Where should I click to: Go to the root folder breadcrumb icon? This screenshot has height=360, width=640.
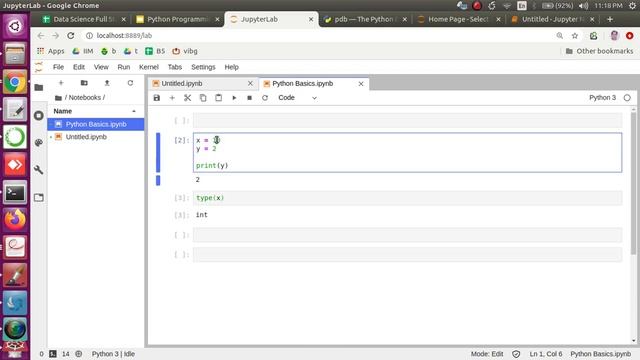click(x=58, y=98)
